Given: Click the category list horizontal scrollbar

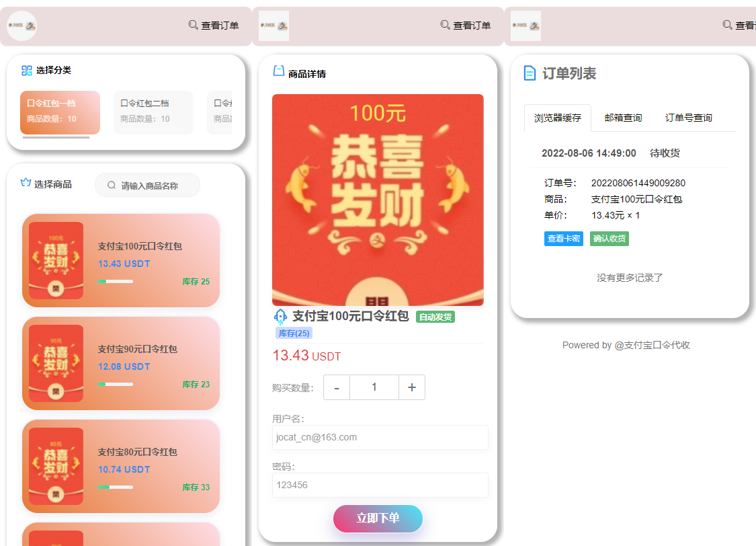Looking at the screenshot, I should (56, 137).
